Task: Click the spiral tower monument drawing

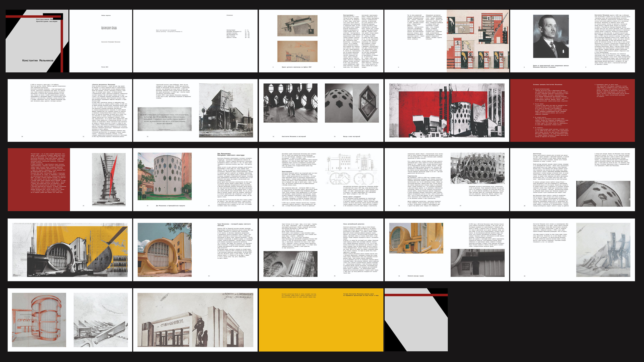Action: 109,179
